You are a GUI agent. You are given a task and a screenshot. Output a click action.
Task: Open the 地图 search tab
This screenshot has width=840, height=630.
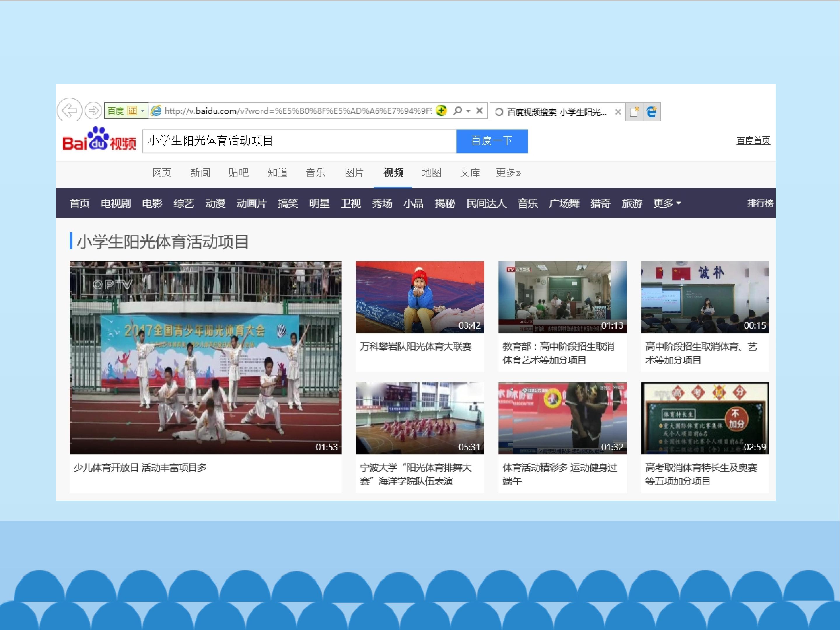pyautogui.click(x=431, y=173)
